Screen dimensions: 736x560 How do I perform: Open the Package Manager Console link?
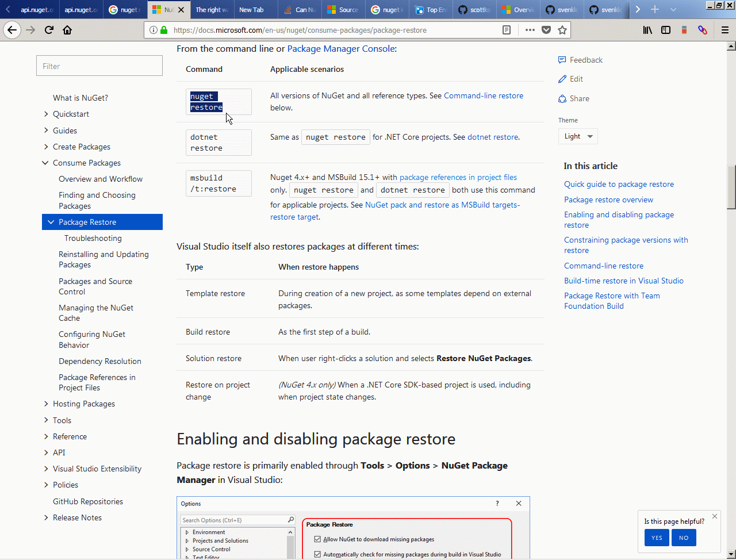point(341,49)
